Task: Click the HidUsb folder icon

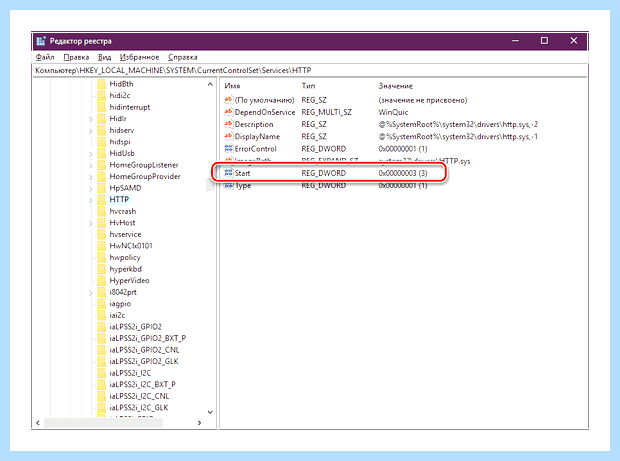Action: (x=102, y=153)
